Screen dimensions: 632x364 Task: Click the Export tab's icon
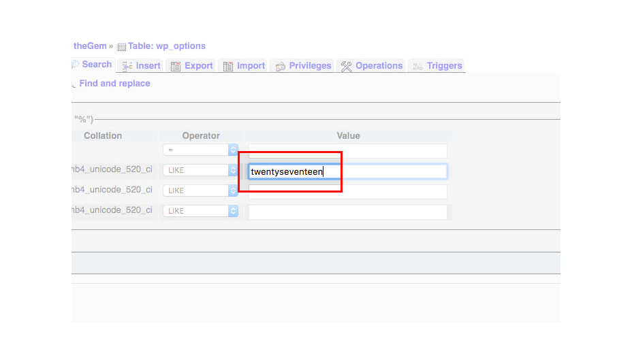(x=175, y=67)
